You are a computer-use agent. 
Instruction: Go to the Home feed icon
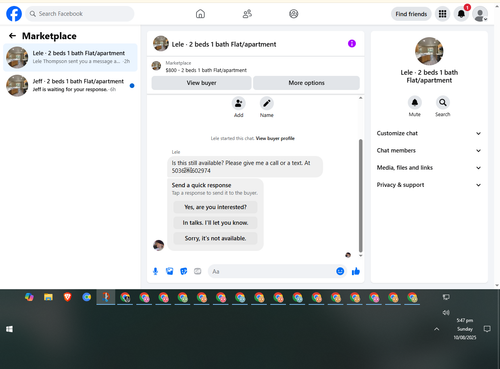pyautogui.click(x=200, y=14)
